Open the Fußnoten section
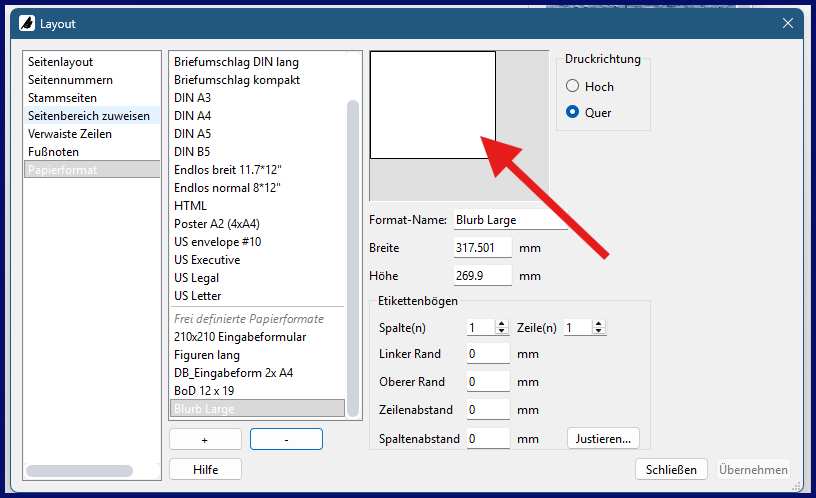The image size is (816, 498). tap(55, 152)
